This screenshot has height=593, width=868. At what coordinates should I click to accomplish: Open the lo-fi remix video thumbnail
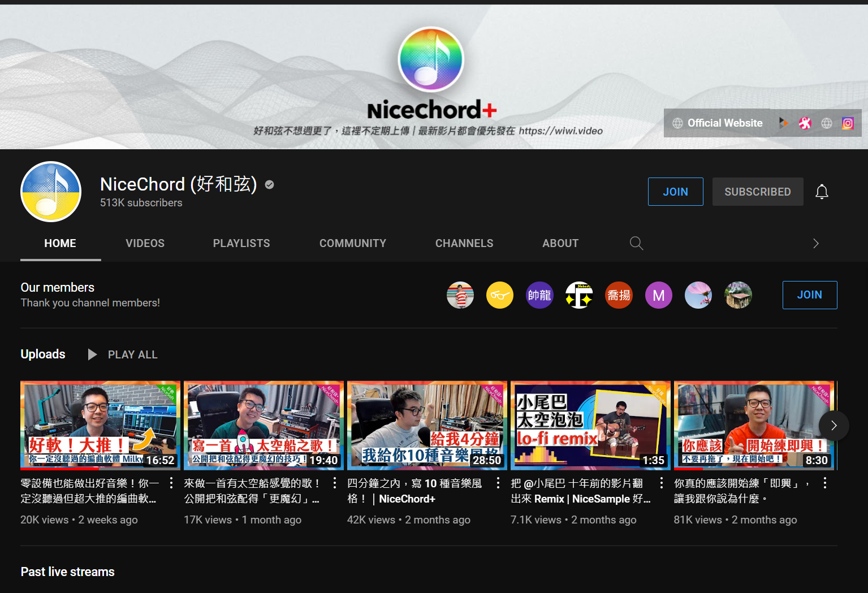click(590, 425)
